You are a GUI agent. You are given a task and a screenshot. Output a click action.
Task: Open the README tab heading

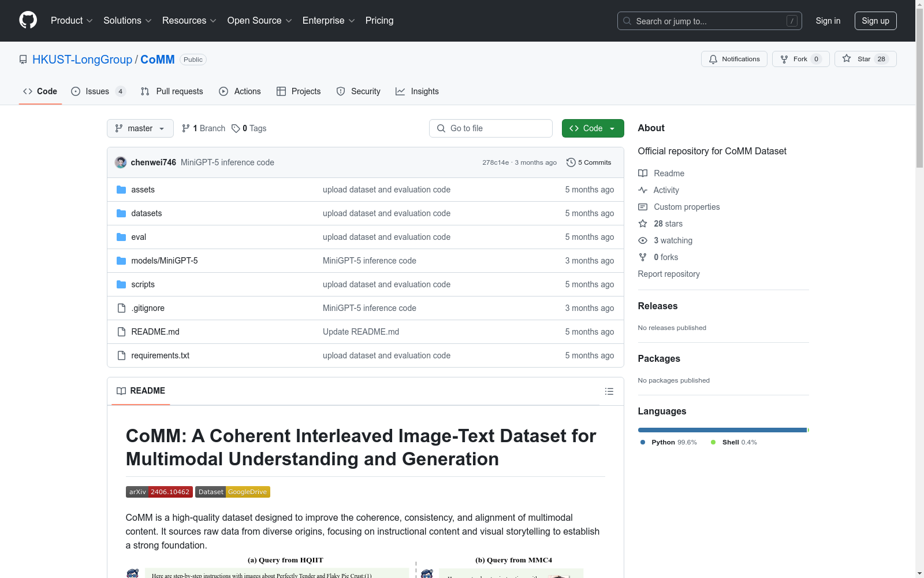pos(141,391)
